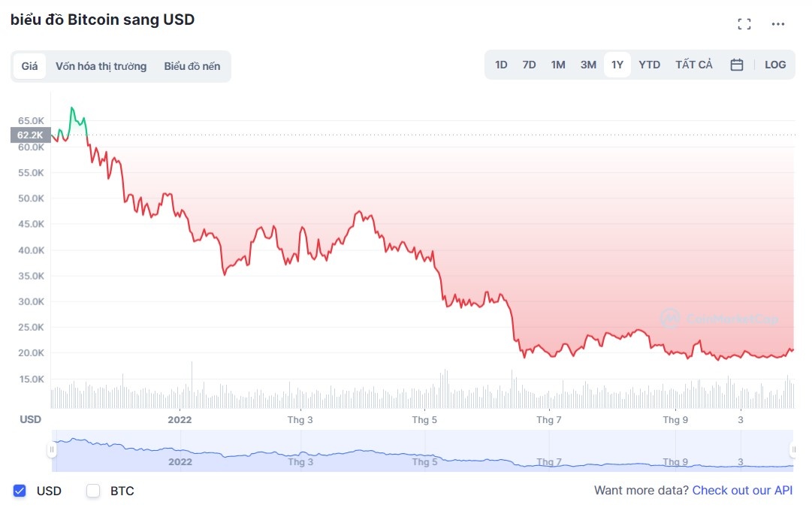Select the 1M range option

click(558, 65)
